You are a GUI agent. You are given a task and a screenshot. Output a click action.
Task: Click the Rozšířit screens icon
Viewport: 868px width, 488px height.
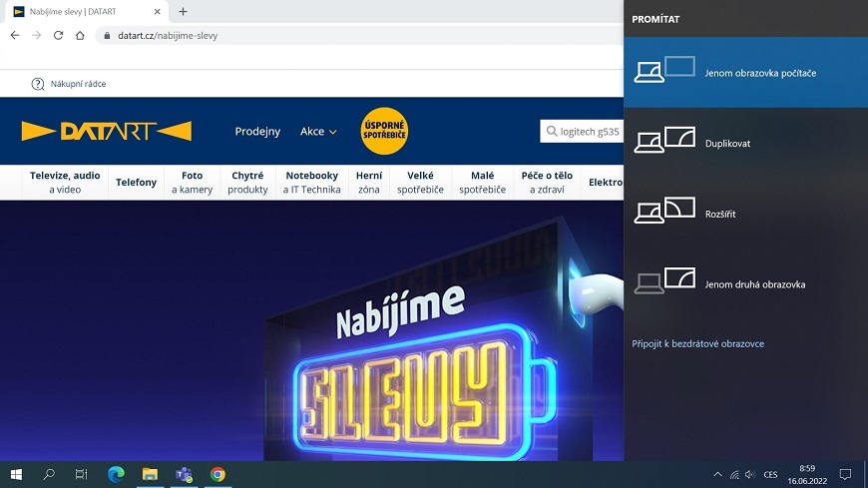664,210
